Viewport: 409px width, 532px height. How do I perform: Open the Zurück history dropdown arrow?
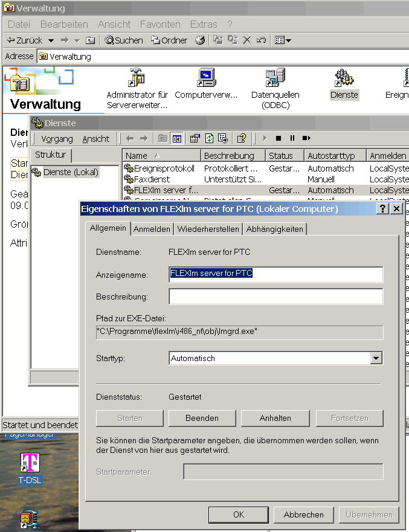pos(51,40)
